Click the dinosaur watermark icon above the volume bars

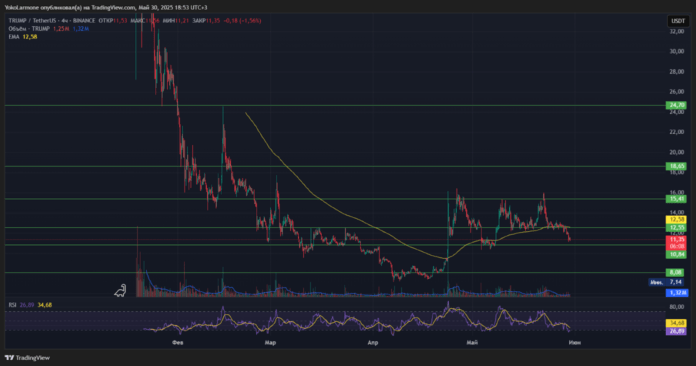pyautogui.click(x=120, y=291)
